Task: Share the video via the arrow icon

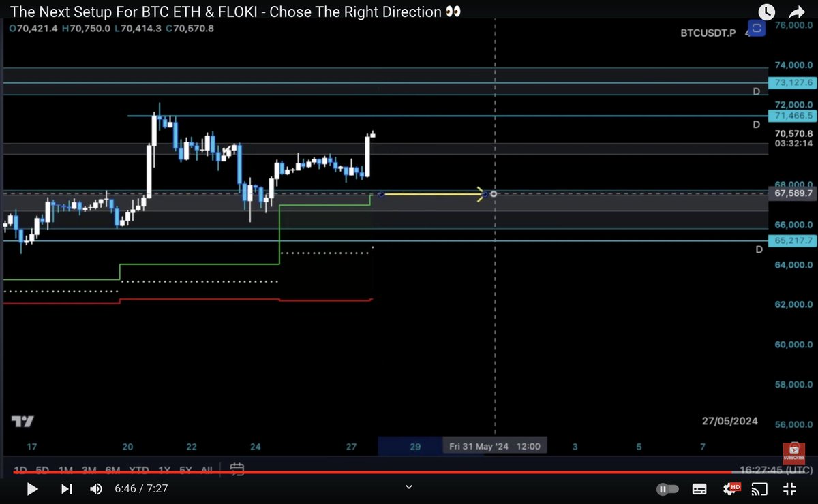Action: coord(796,12)
